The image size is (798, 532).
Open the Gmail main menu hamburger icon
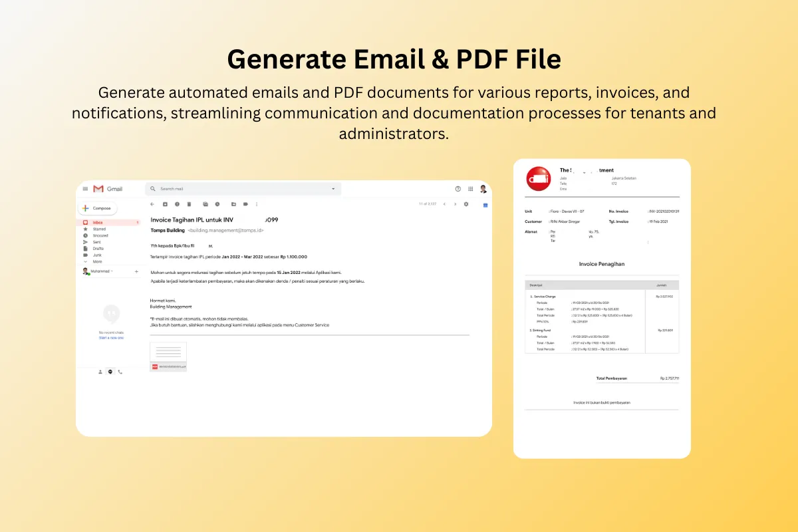click(x=85, y=189)
